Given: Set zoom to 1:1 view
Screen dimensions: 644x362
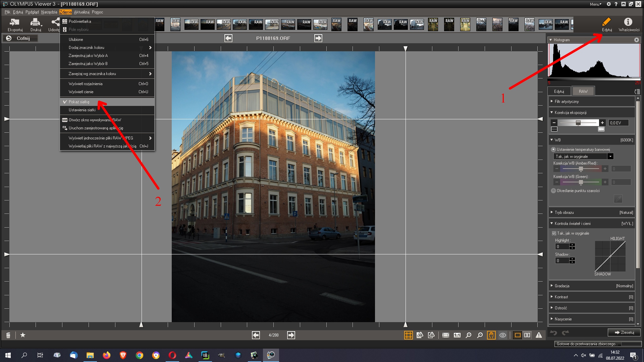Looking at the screenshot, I should 457,335.
